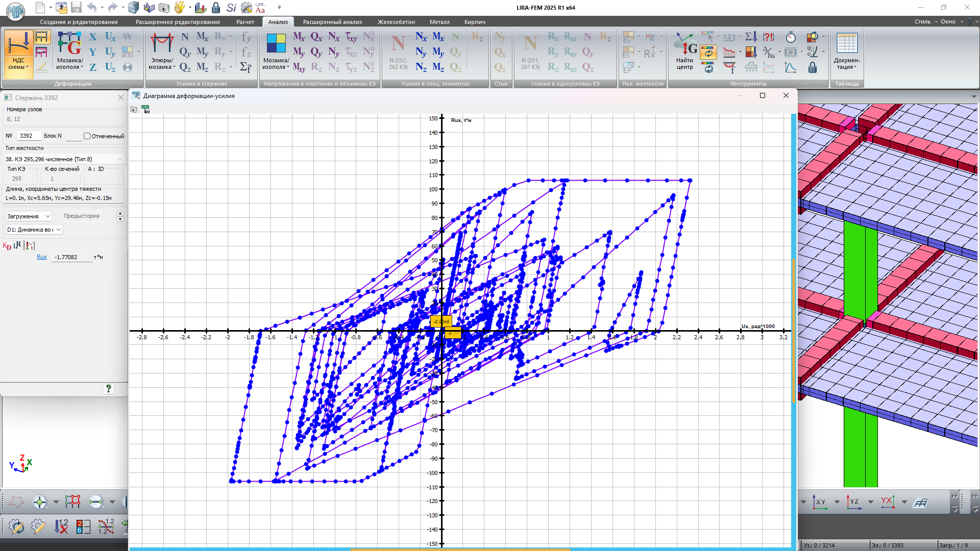980x551 pixels.
Task: Open the D1: Динамика loading dropdown
Action: pos(34,230)
